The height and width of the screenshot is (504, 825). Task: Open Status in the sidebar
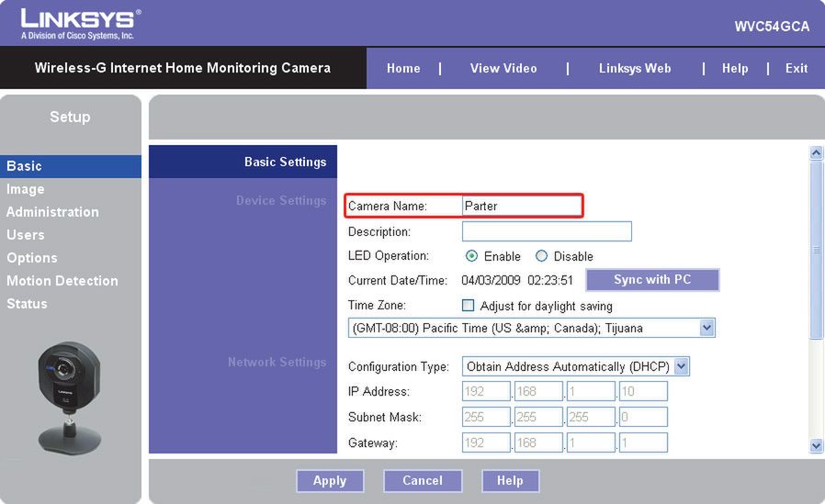27,304
